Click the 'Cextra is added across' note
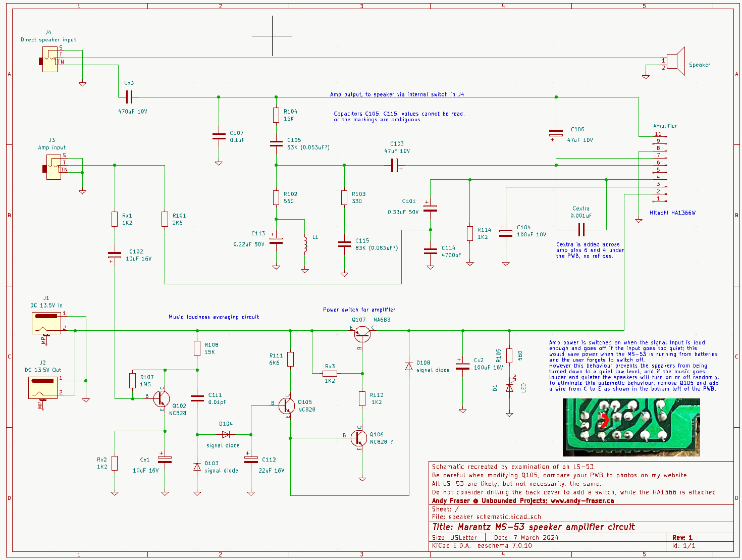 590,250
